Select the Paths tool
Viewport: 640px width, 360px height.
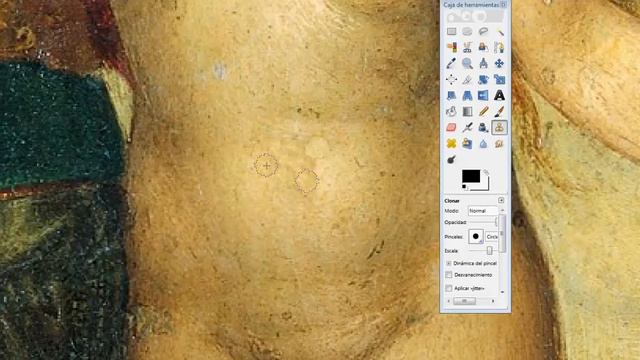(x=499, y=48)
